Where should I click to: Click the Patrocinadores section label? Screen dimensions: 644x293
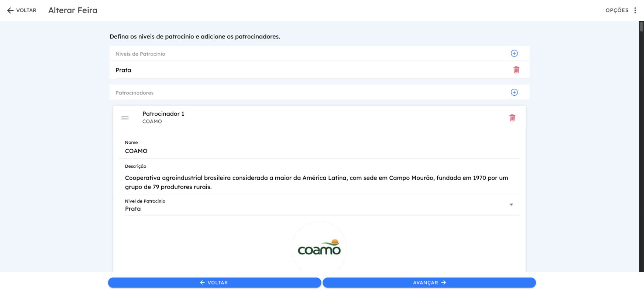coord(134,93)
